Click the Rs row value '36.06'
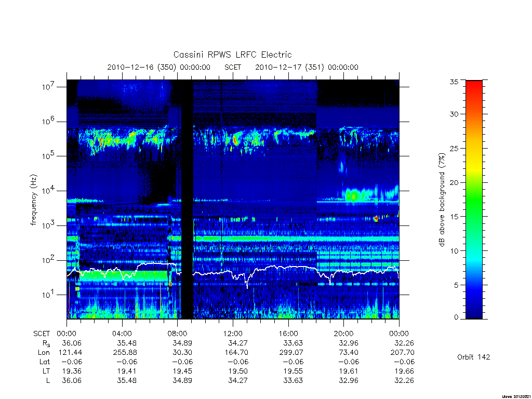 coord(72,343)
